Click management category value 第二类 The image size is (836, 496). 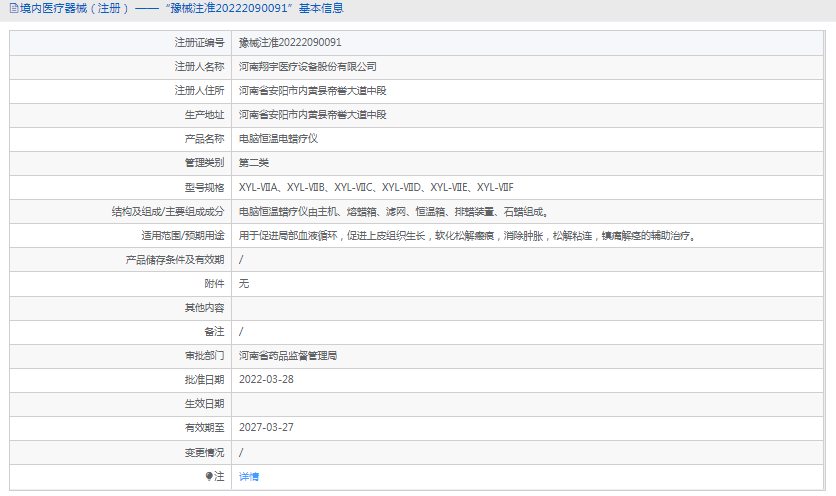pyautogui.click(x=254, y=163)
